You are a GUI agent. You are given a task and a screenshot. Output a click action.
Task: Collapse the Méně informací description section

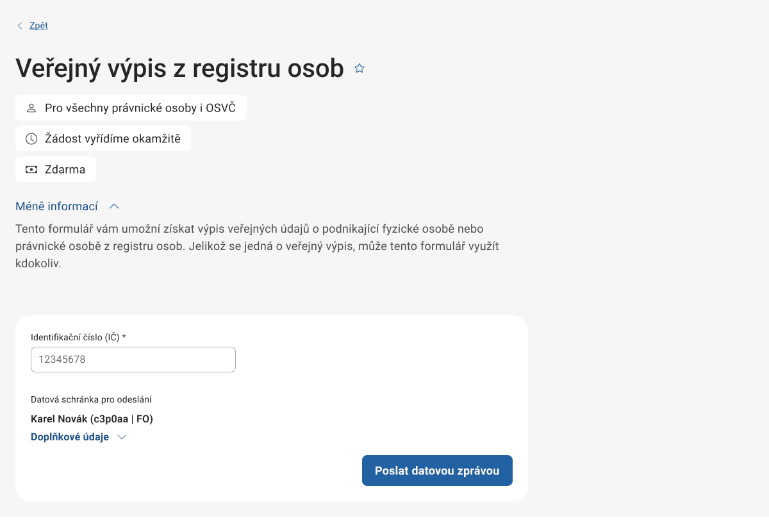pyautogui.click(x=57, y=206)
